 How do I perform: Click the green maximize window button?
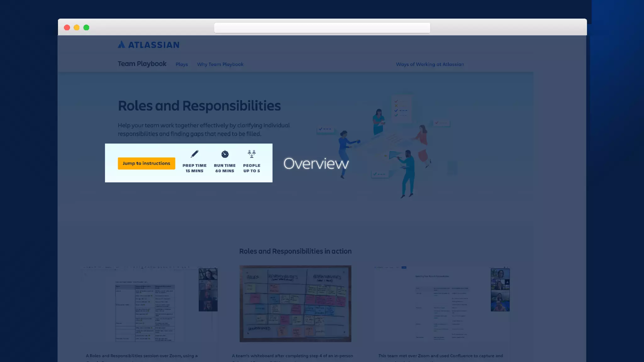pyautogui.click(x=86, y=28)
